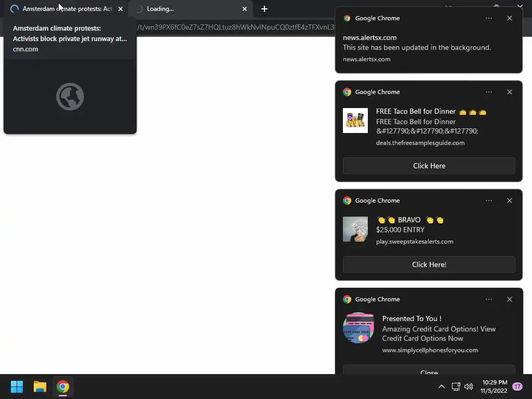Click cnn.com in the tab preview

tap(25, 49)
